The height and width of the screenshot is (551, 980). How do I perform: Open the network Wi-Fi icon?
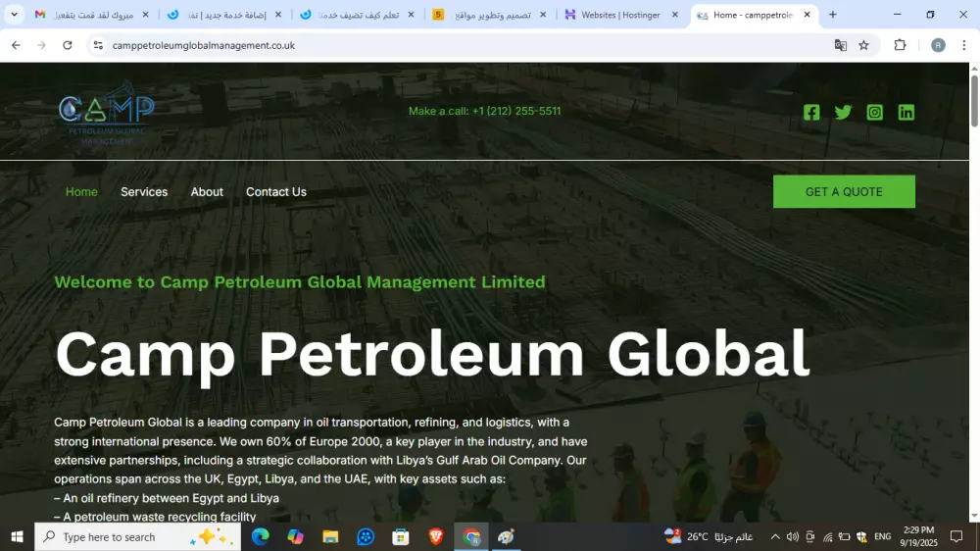tap(827, 536)
